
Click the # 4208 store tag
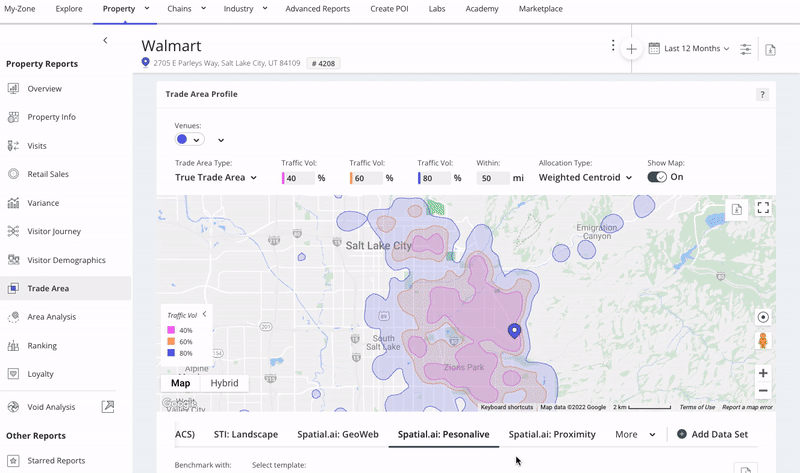(323, 63)
